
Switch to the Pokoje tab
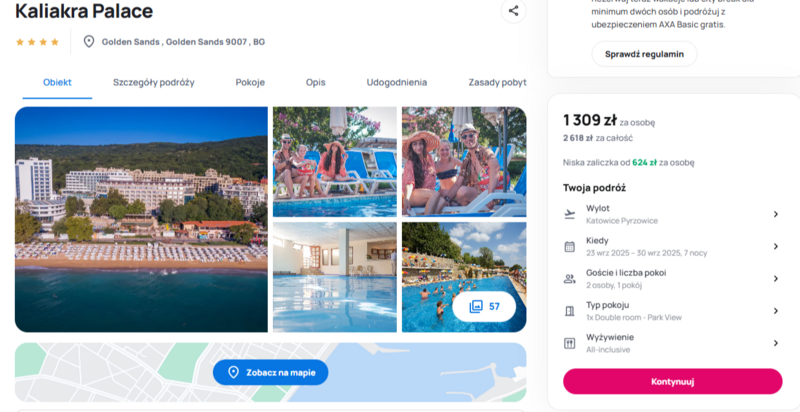(250, 82)
